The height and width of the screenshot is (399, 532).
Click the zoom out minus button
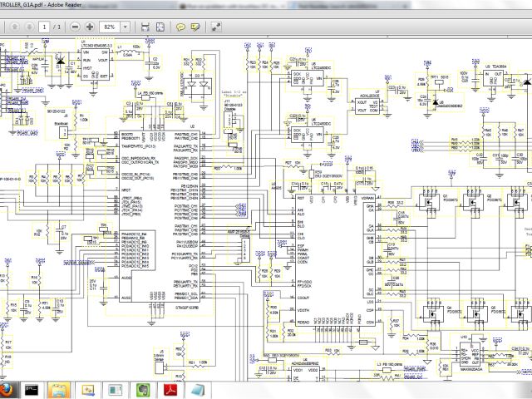coord(76,27)
